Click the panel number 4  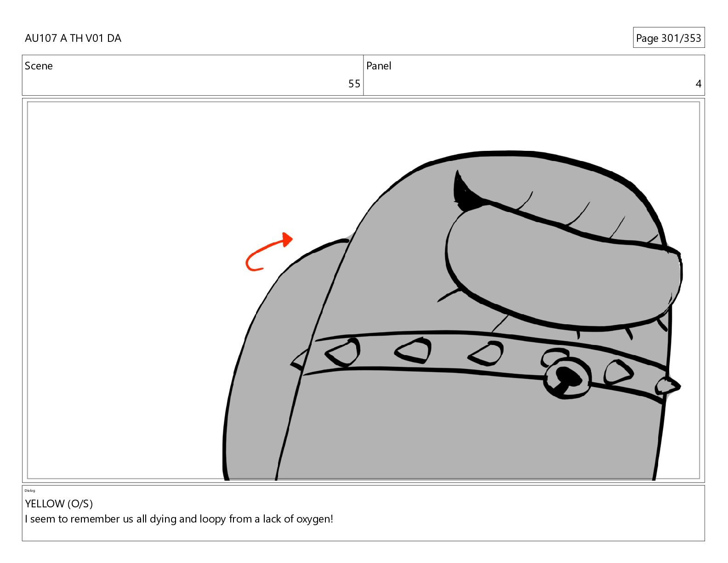coord(698,84)
